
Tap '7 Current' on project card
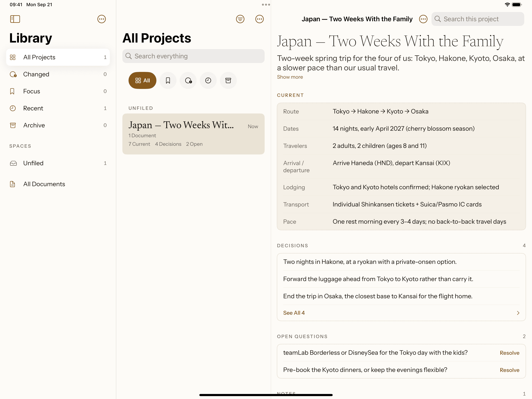(x=139, y=144)
